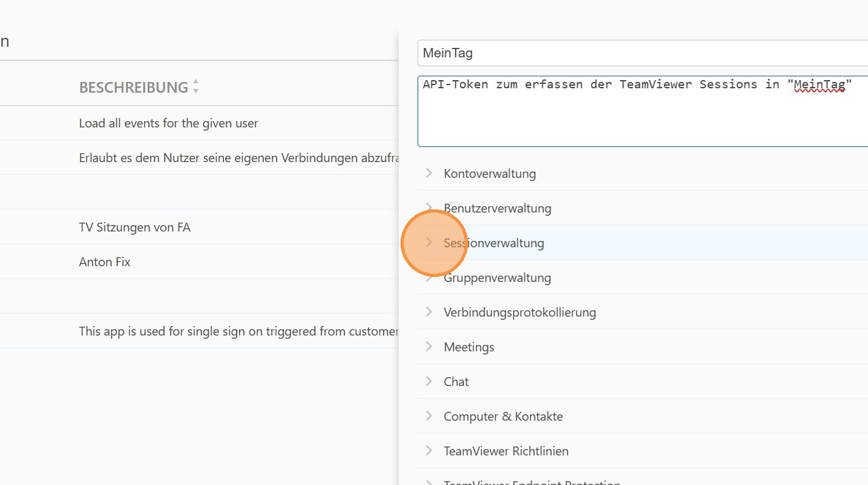
Task: Click the chevron beside Computer & Kontakte
Action: pos(429,416)
